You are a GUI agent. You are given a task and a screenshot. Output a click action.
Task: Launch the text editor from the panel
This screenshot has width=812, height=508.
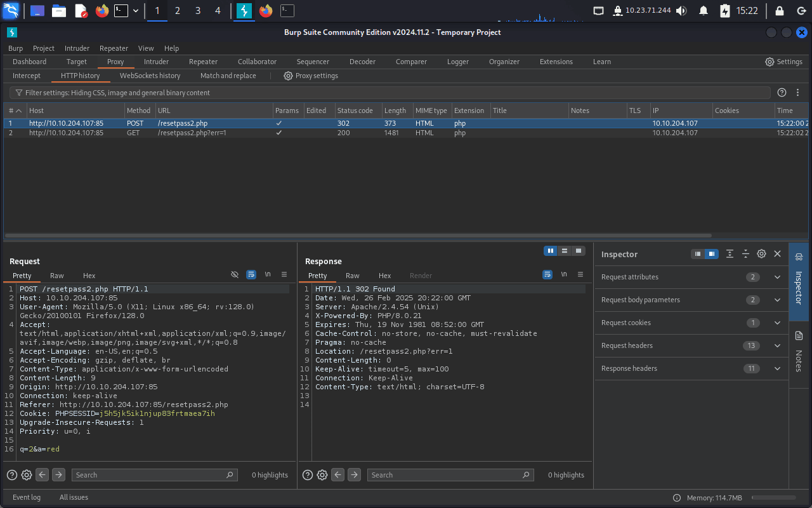tap(81, 11)
